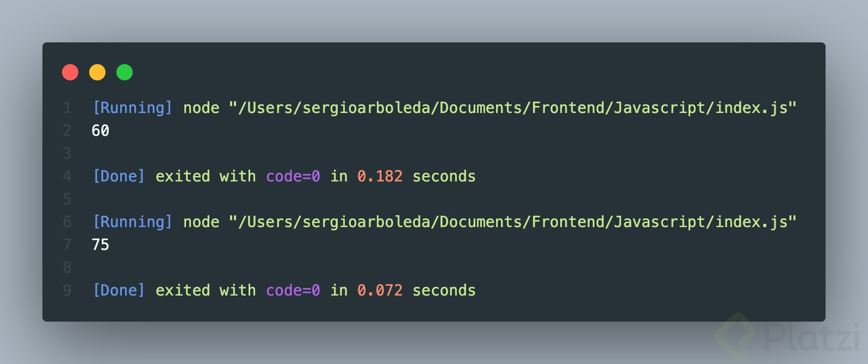Select line number 1 in the gutter
This screenshot has height=364, width=868.
tap(67, 108)
